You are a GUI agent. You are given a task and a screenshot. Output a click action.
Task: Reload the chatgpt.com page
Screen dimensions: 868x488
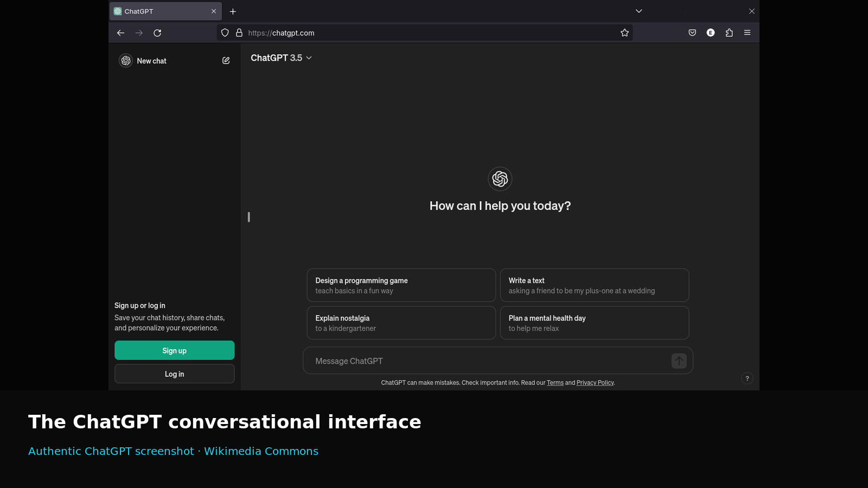click(157, 33)
